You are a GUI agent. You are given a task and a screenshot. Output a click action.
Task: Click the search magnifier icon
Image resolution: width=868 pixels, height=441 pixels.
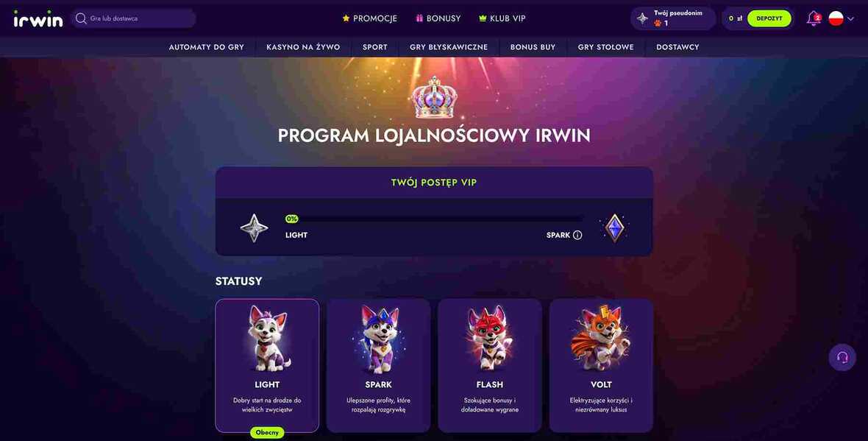click(81, 18)
